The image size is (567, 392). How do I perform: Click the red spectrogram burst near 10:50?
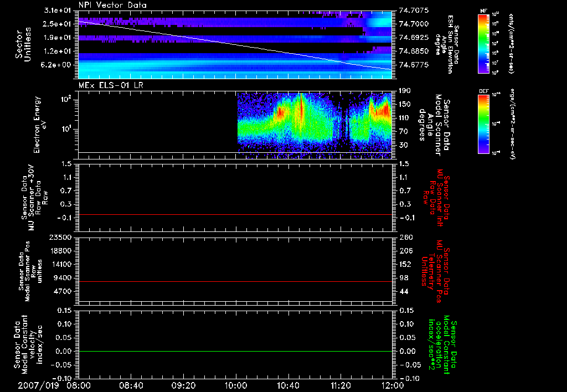point(301,110)
